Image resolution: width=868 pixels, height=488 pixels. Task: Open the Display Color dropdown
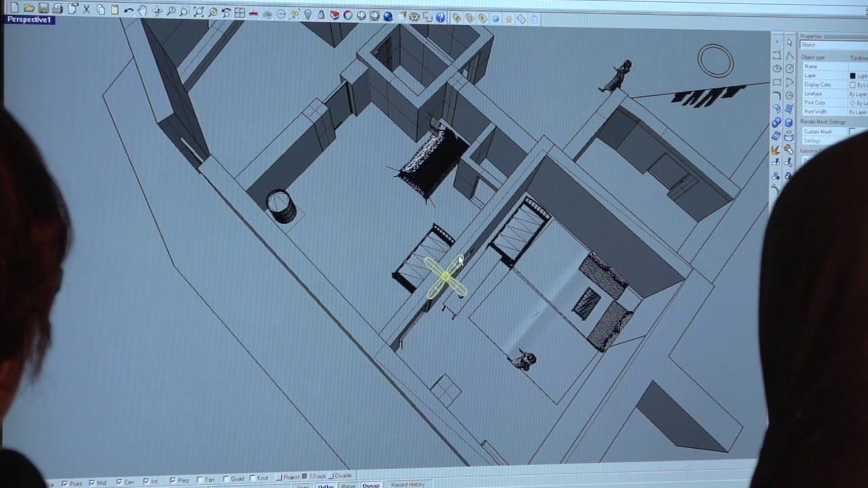[858, 85]
